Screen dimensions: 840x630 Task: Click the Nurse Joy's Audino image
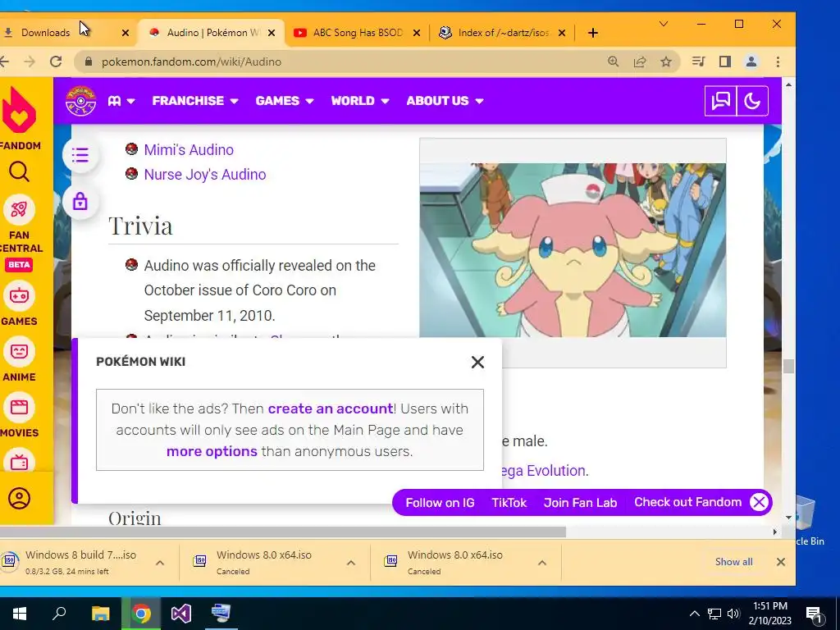click(573, 250)
